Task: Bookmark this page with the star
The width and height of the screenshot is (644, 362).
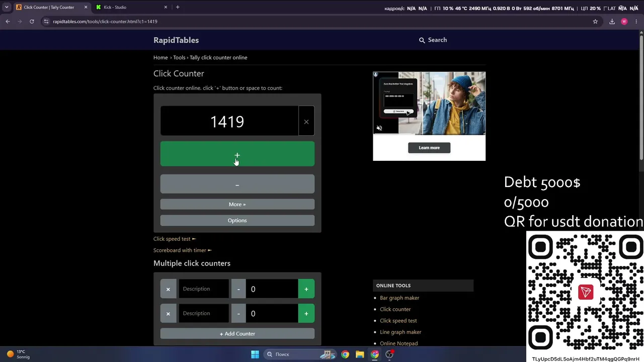Action: [x=595, y=22]
